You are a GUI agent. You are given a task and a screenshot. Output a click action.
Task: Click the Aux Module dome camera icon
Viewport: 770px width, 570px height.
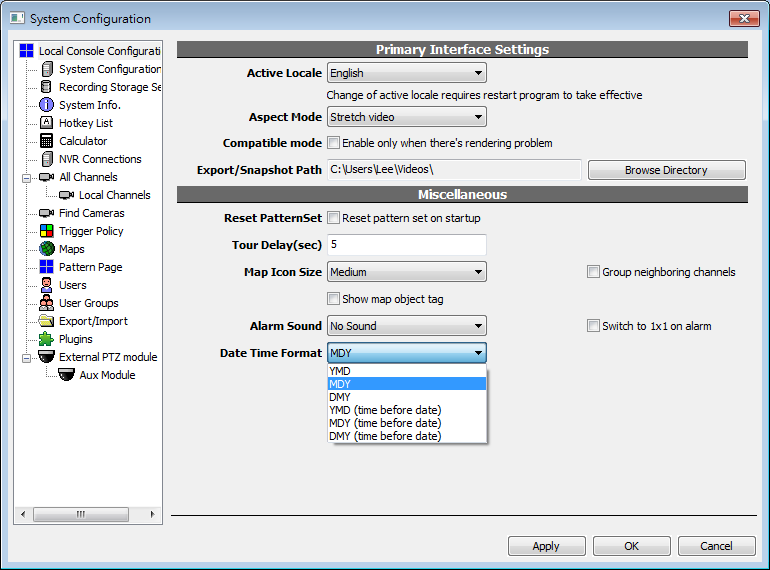click(66, 375)
